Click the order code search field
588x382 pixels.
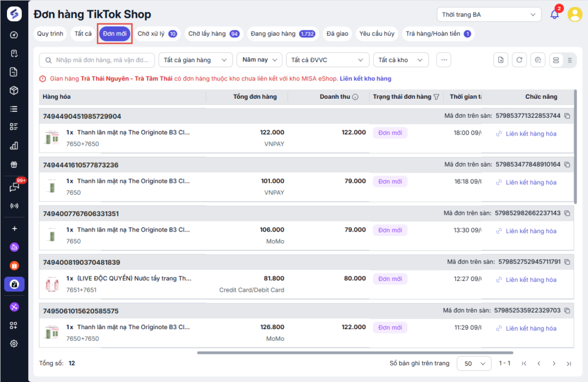coord(103,60)
